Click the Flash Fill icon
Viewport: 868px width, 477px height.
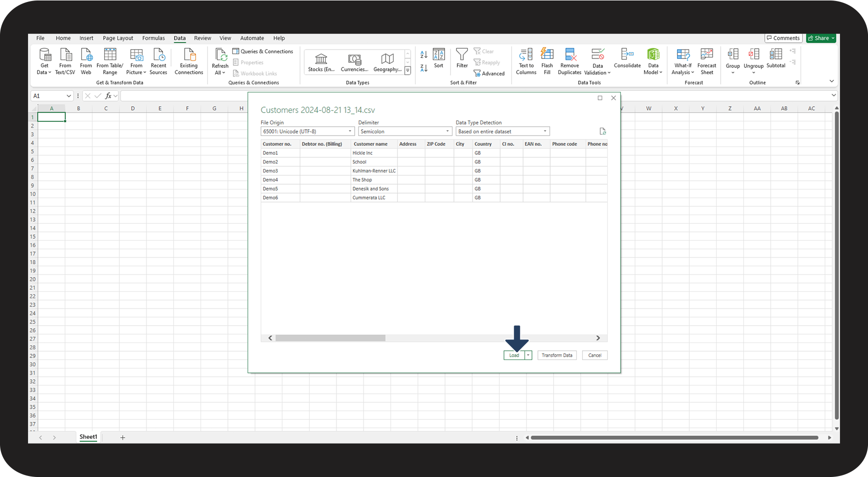[547, 55]
